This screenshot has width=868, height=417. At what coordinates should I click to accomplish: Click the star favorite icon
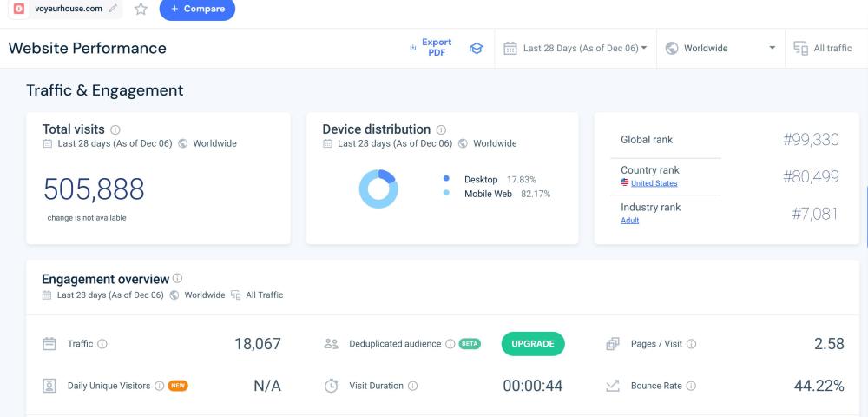141,9
